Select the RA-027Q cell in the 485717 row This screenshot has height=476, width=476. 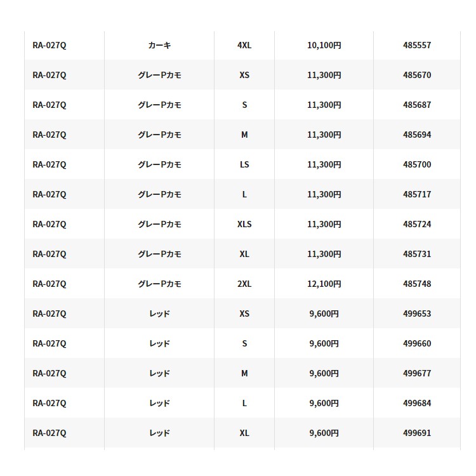click(x=50, y=194)
